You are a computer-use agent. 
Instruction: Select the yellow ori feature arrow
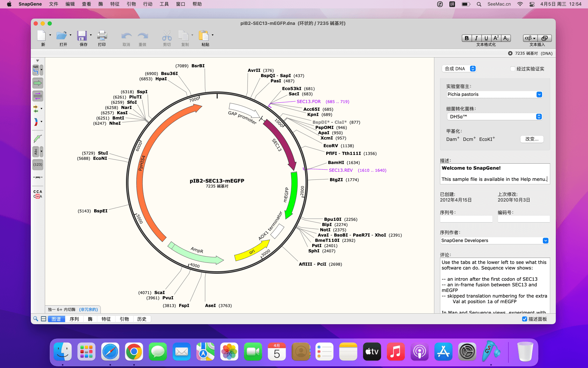[252, 251]
